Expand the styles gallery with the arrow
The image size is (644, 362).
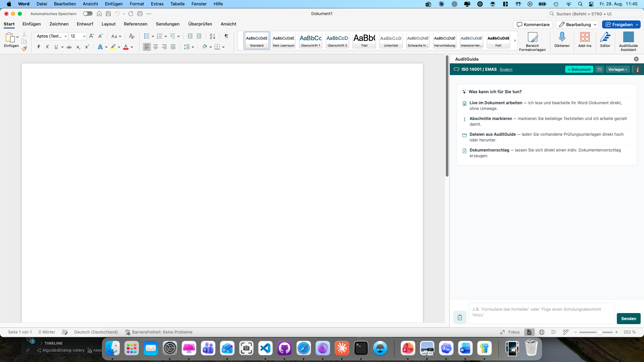click(x=515, y=41)
